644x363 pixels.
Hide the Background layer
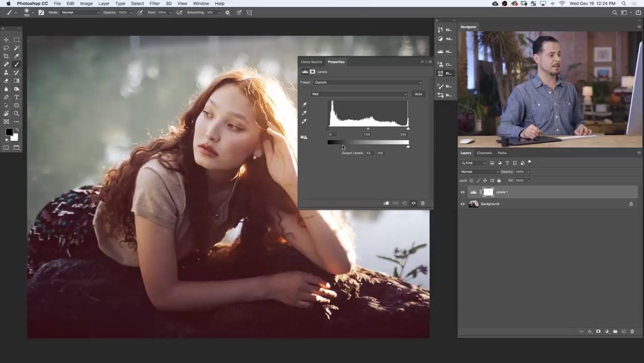coord(463,204)
